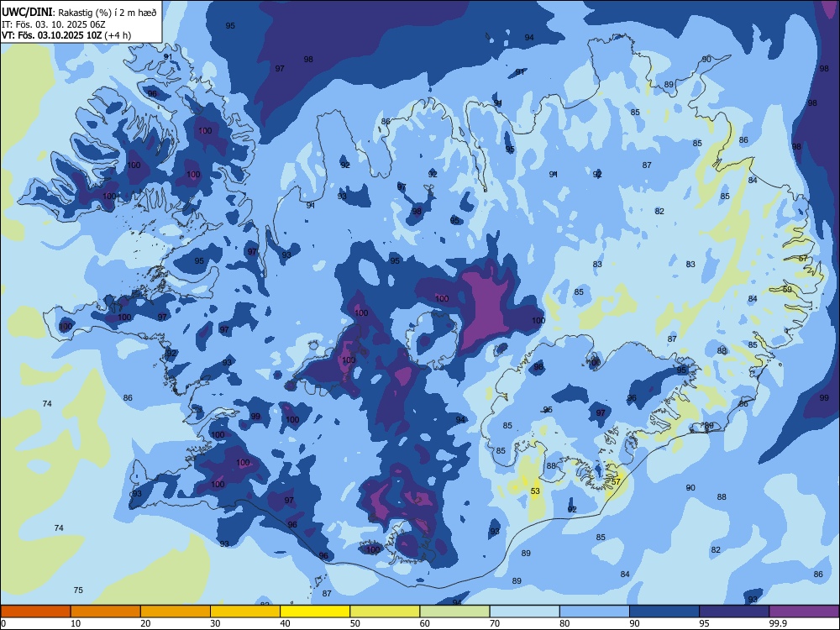This screenshot has width=840, height=630.
Task: Click the humidity value '53' on the map
Action: coord(535,491)
